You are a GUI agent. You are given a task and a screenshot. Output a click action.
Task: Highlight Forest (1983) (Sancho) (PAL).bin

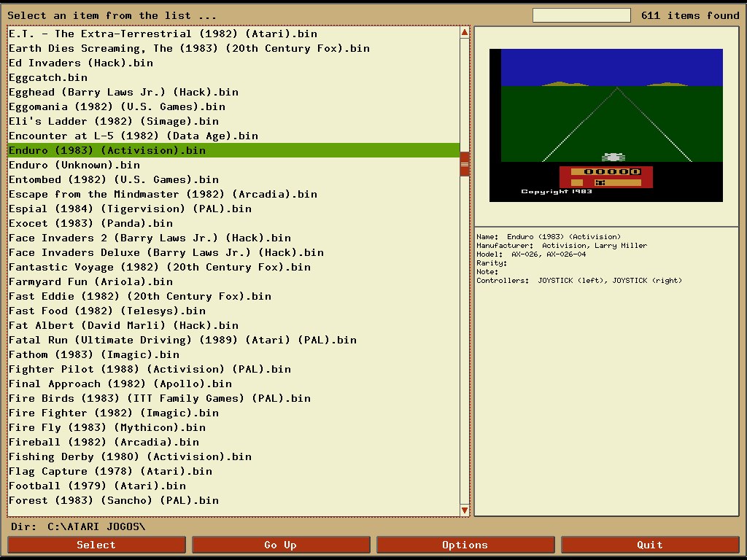114,500
